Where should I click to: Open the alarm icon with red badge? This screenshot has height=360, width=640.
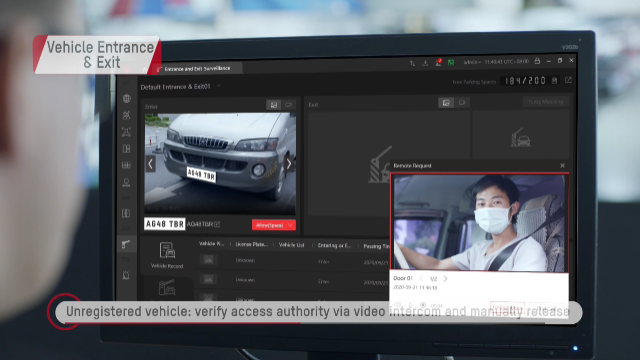(x=438, y=62)
